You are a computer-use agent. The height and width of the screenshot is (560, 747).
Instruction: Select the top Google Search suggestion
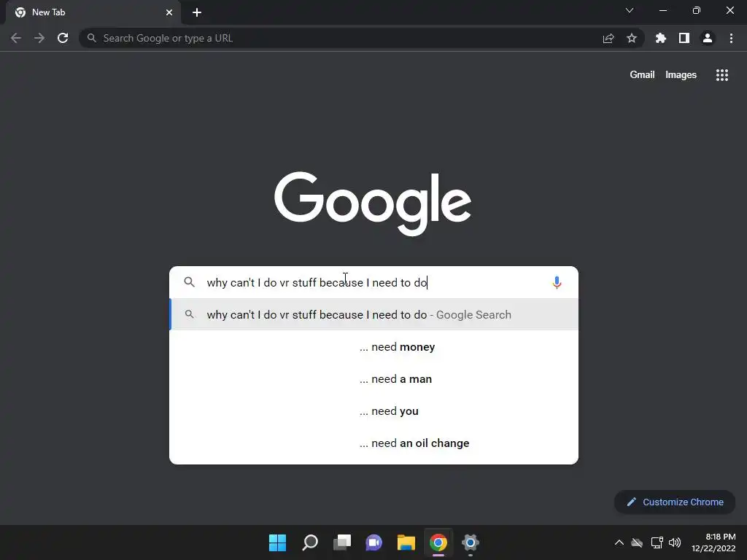(373, 314)
